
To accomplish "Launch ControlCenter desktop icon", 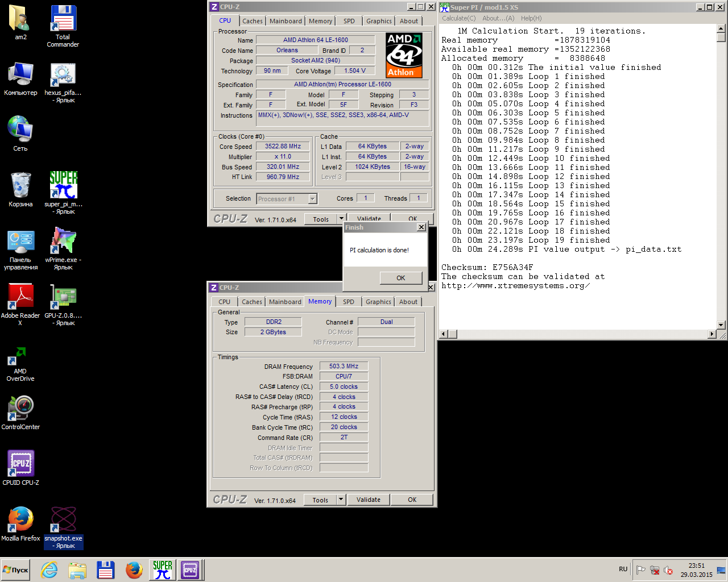I will (x=20, y=413).
